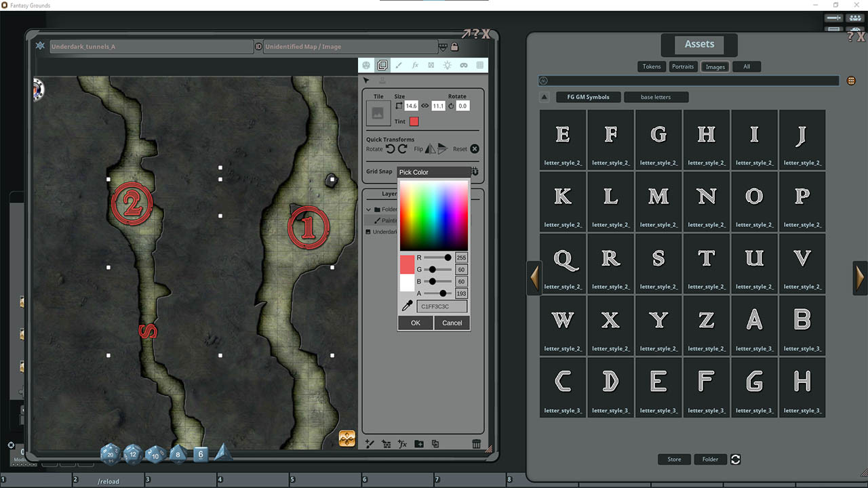The width and height of the screenshot is (868, 488).
Task: Switch to the Layers editing mode toggle
Action: 382,65
